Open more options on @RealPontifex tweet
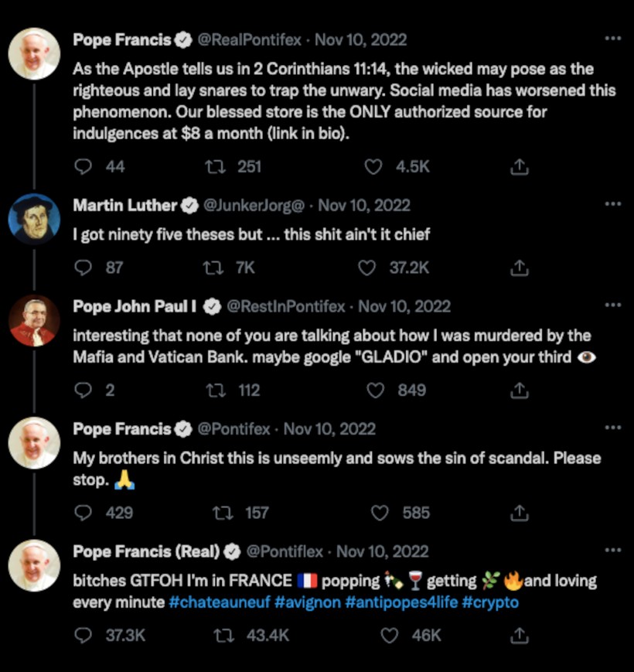The width and height of the screenshot is (634, 672). click(x=612, y=39)
